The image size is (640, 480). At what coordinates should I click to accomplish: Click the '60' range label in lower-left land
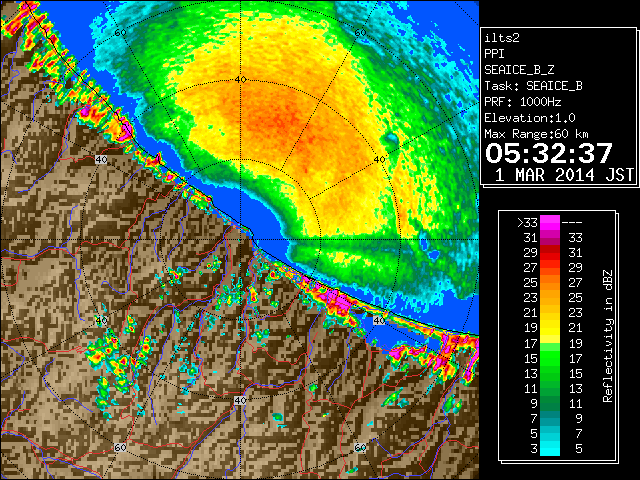(x=120, y=448)
